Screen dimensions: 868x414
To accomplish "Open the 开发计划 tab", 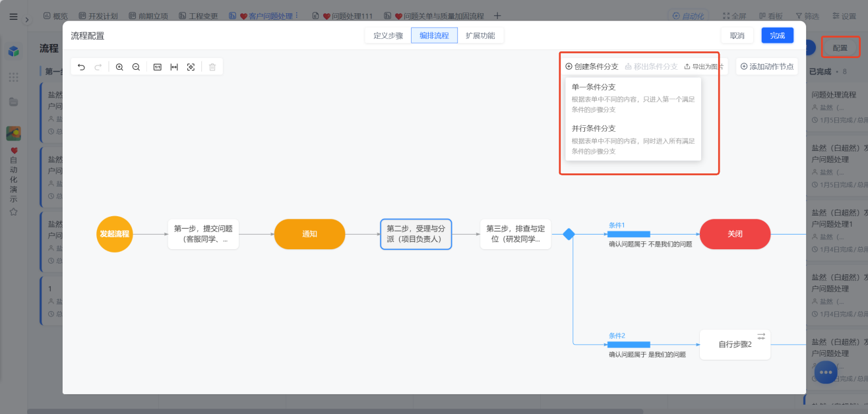I will (99, 16).
